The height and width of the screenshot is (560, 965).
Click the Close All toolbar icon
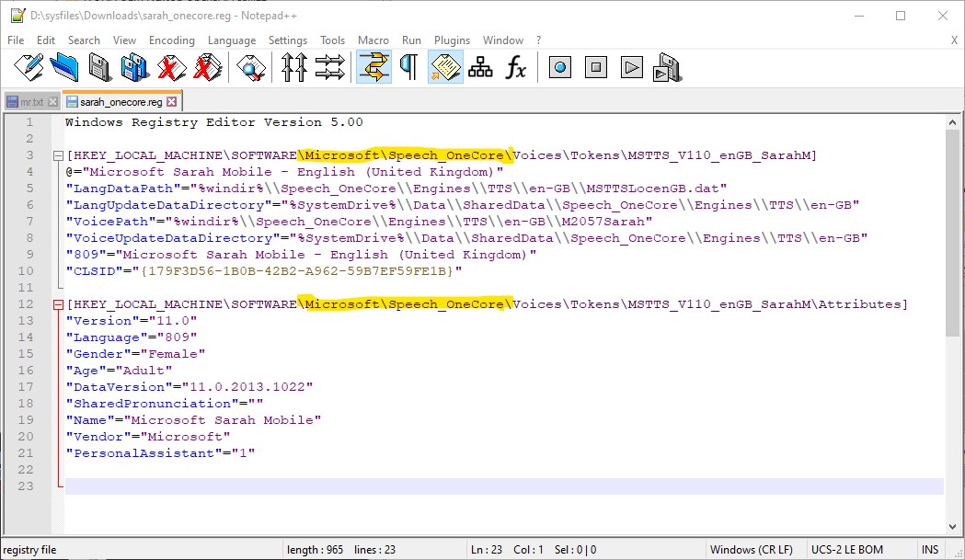[207, 67]
